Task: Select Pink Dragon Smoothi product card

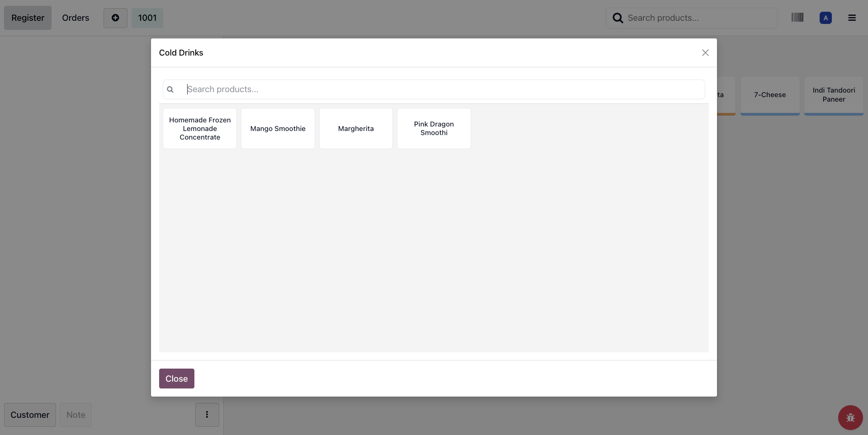Action: 434,129
